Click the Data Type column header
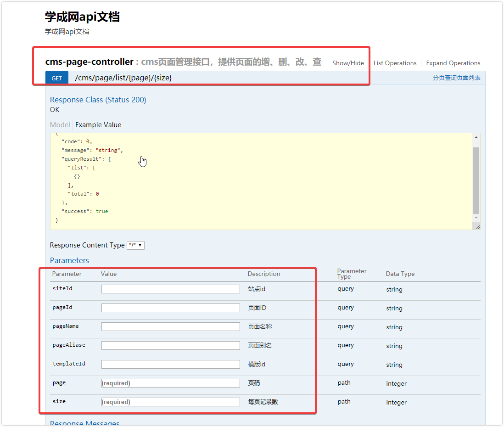This screenshot has height=427, width=504. [x=400, y=274]
